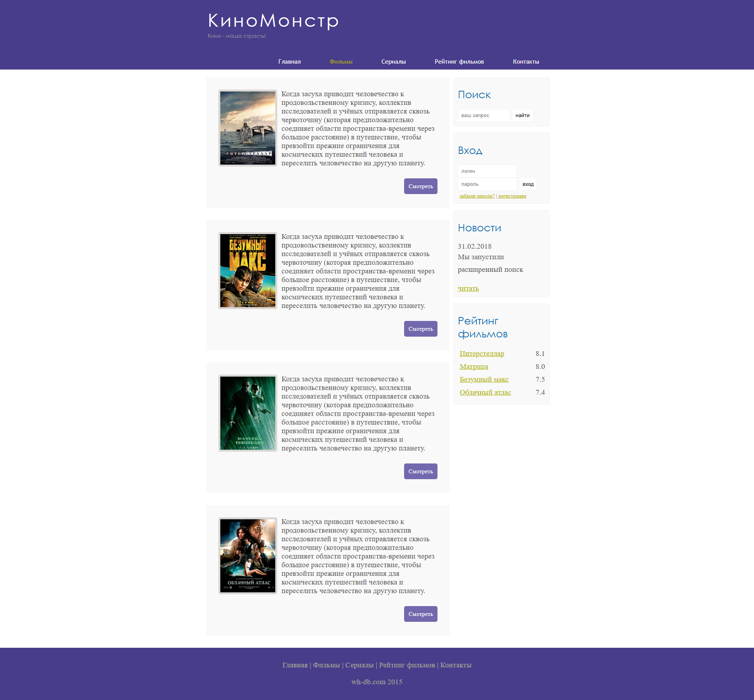This screenshot has width=754, height=700.
Task: Click the news date 31.02.2018
Action: click(x=474, y=246)
